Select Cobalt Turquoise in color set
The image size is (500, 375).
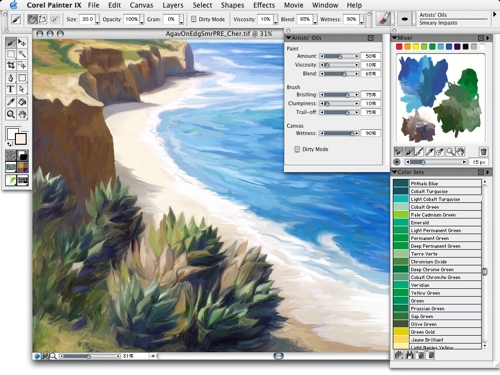pyautogui.click(x=437, y=191)
